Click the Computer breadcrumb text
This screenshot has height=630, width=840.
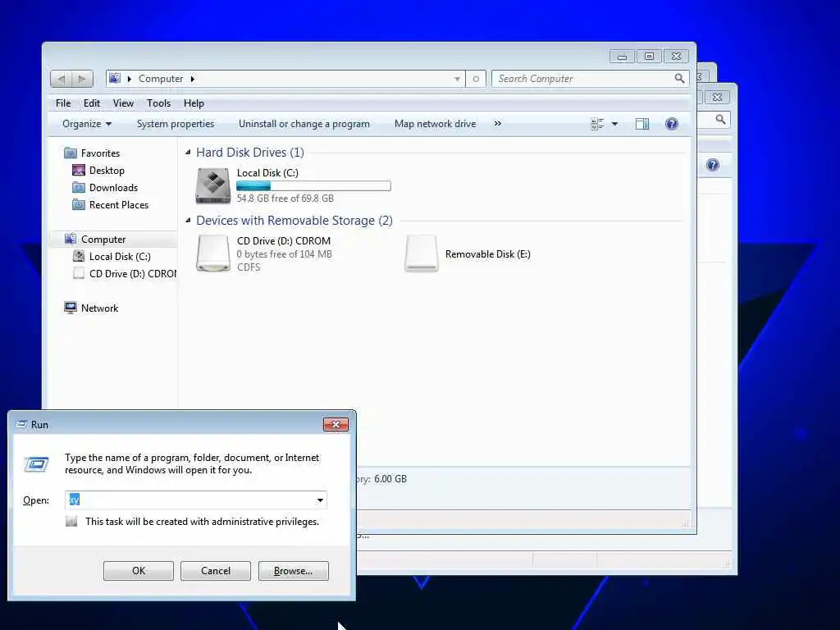(161, 79)
